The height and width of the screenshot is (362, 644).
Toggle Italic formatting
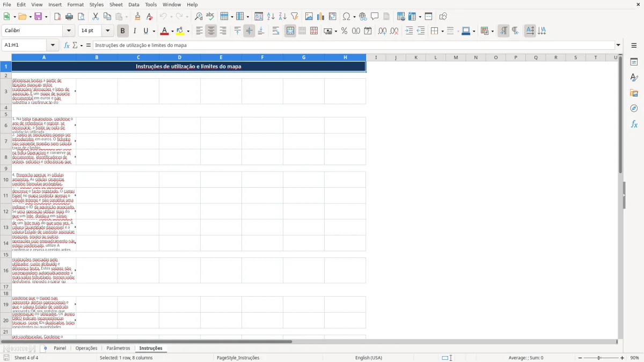(134, 31)
